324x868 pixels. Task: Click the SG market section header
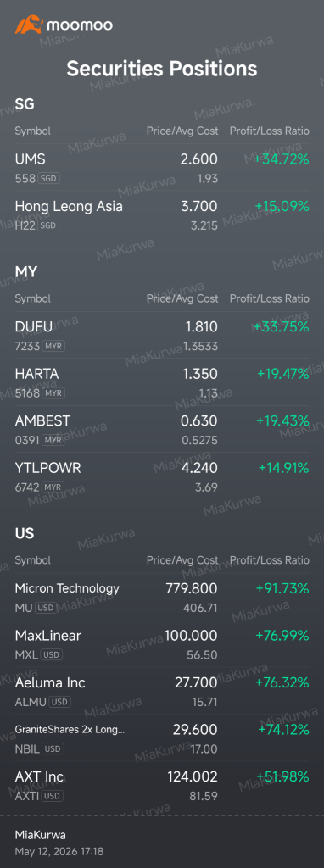pyautogui.click(x=25, y=104)
